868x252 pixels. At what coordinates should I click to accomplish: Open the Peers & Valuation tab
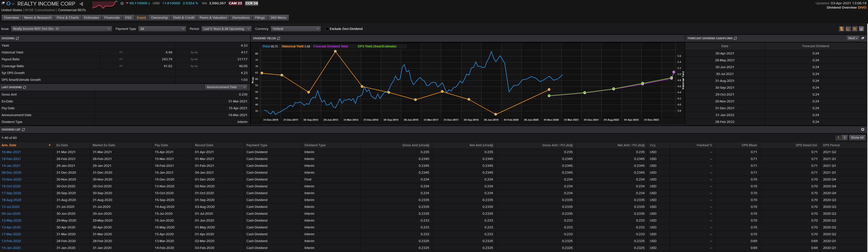click(213, 18)
